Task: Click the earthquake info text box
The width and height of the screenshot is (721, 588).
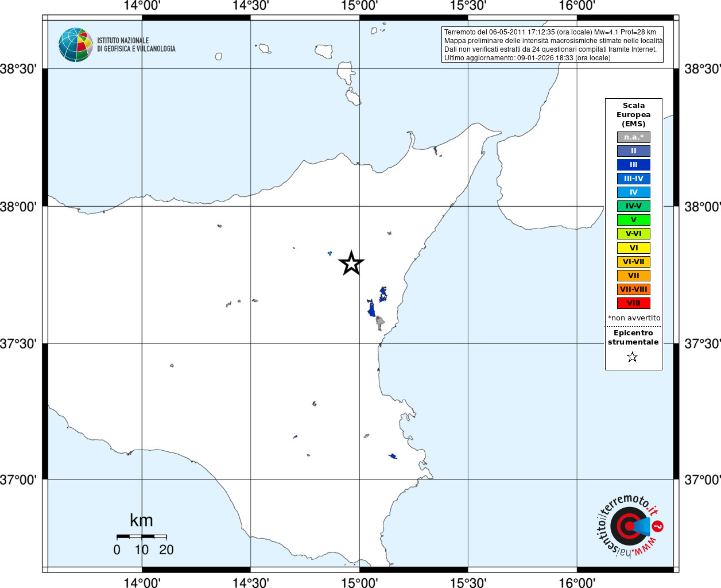Action: click(x=553, y=45)
